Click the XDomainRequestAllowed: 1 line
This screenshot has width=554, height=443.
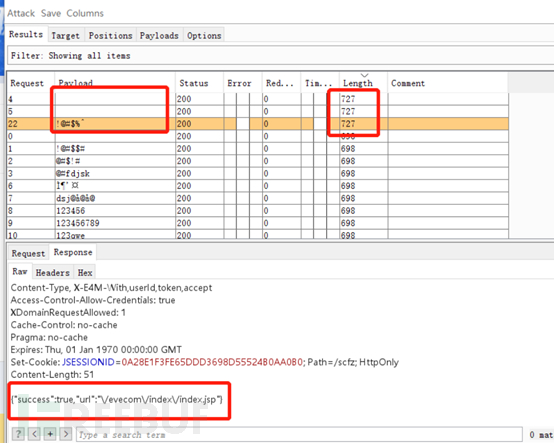point(68,313)
